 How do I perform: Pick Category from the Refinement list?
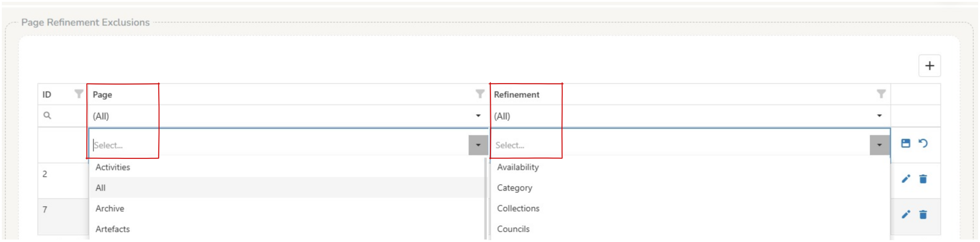click(x=514, y=188)
